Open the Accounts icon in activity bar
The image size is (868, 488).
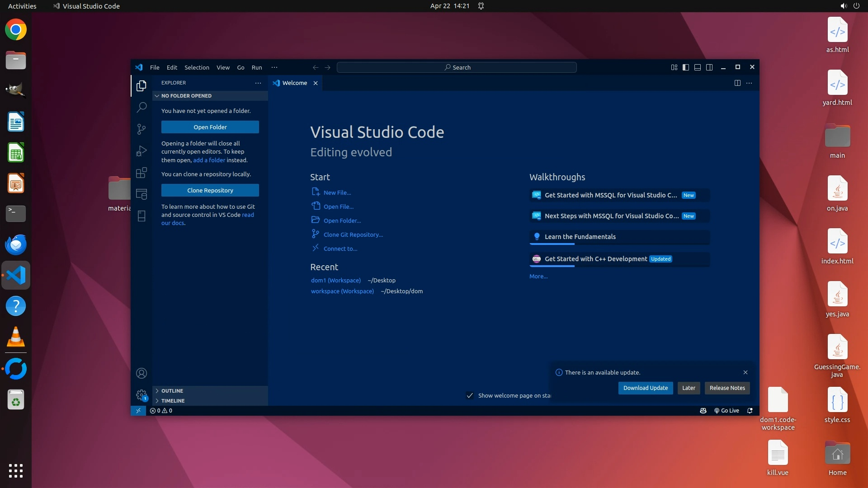pyautogui.click(x=142, y=373)
